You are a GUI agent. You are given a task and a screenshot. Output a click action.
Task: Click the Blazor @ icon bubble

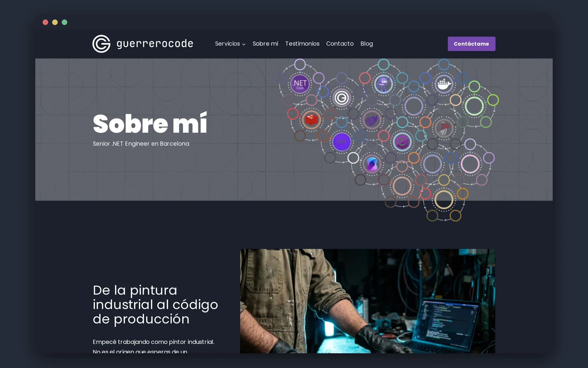coord(372,120)
